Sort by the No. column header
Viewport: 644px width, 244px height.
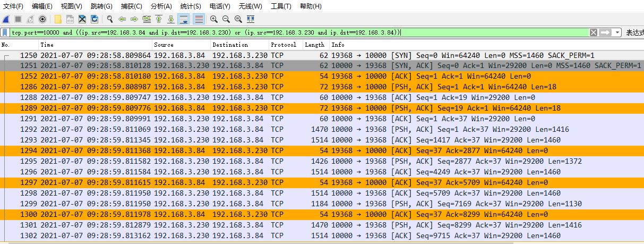pyautogui.click(x=19, y=45)
